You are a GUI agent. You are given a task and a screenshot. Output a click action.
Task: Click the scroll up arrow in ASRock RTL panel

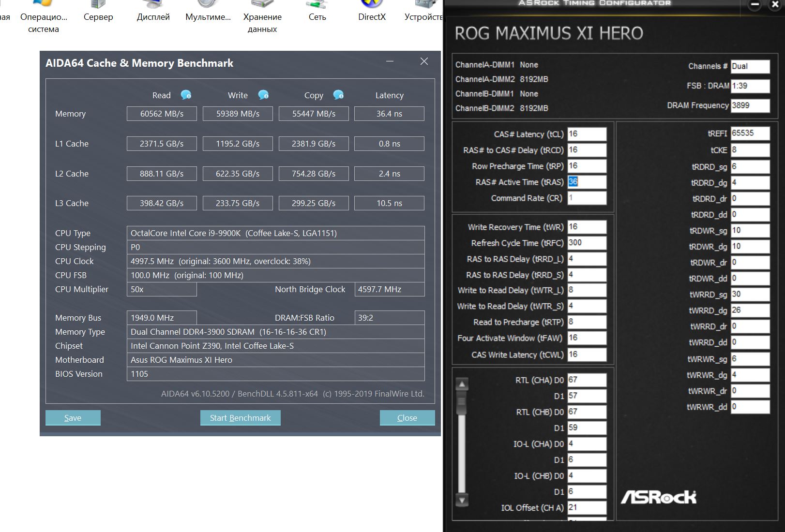click(x=462, y=384)
